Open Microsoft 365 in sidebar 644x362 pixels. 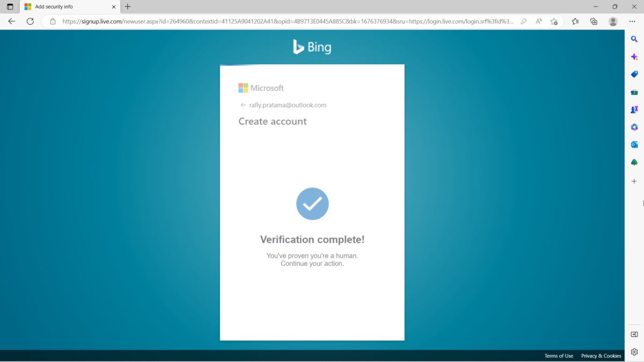pyautogui.click(x=634, y=127)
